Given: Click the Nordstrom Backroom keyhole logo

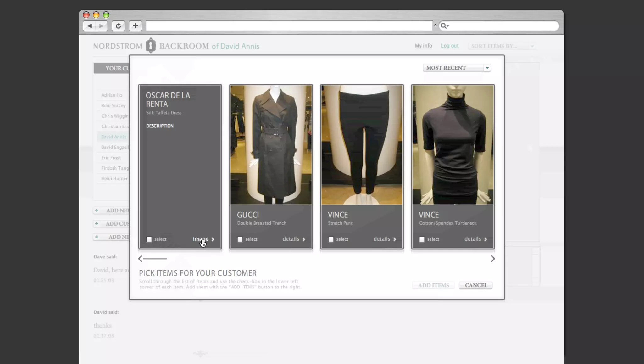Looking at the screenshot, I should pyautogui.click(x=151, y=46).
